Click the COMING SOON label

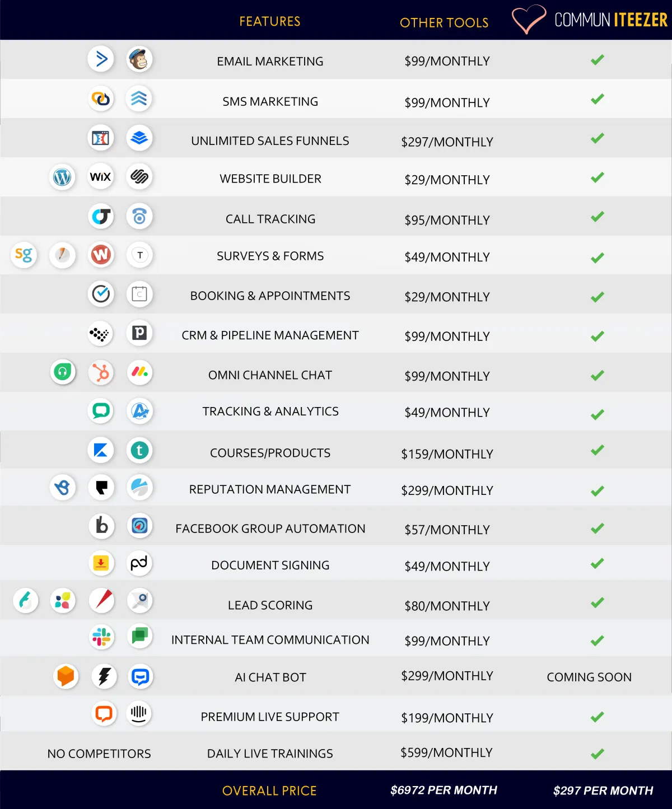[x=589, y=677]
